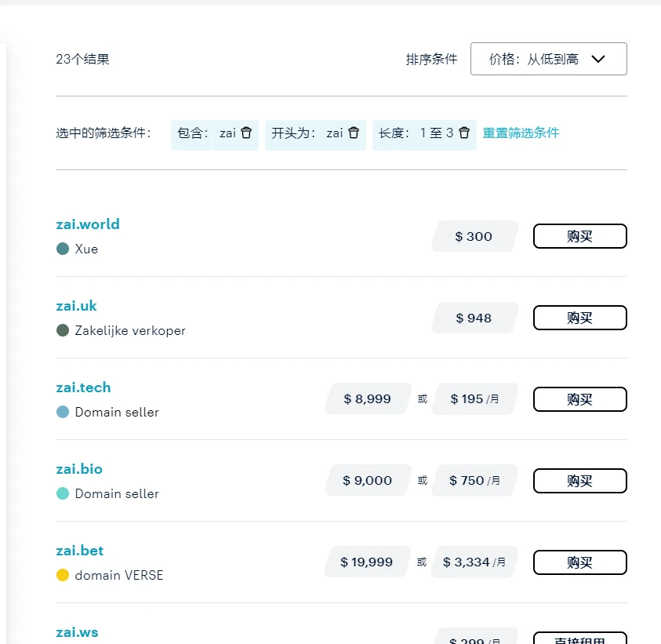Remove the 长度 1至3 filter via trash icon
661x644 pixels.
464,133
